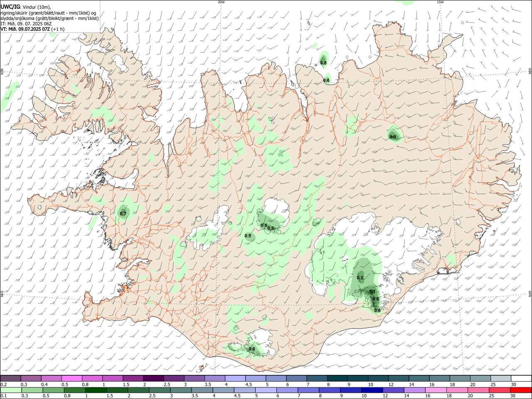Click the 20W longitude label

tap(221, 2)
